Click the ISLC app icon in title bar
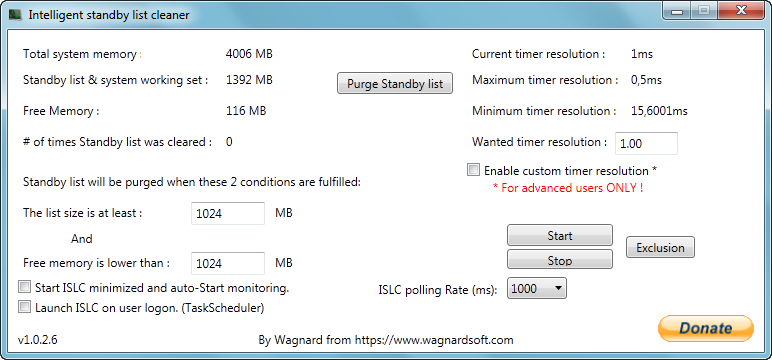Screen dimensions: 772x360 (x=15, y=15)
